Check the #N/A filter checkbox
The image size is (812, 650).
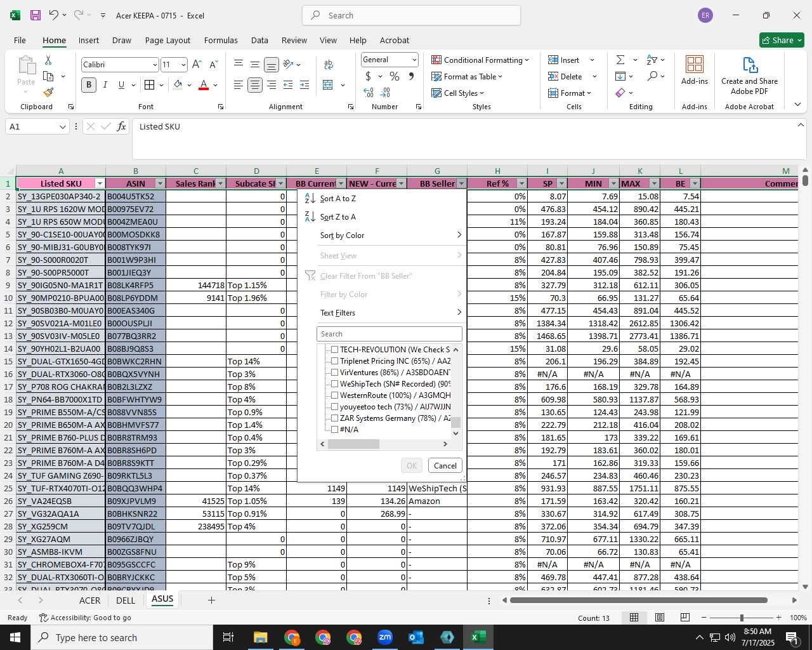coord(335,430)
